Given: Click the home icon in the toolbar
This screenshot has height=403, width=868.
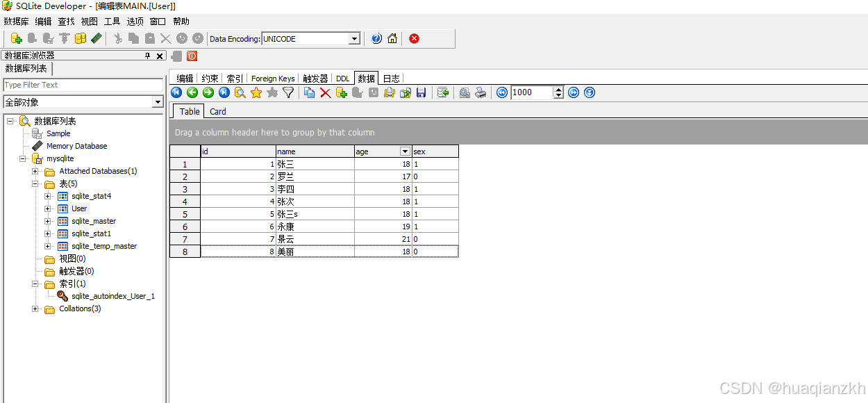Looking at the screenshot, I should point(392,39).
